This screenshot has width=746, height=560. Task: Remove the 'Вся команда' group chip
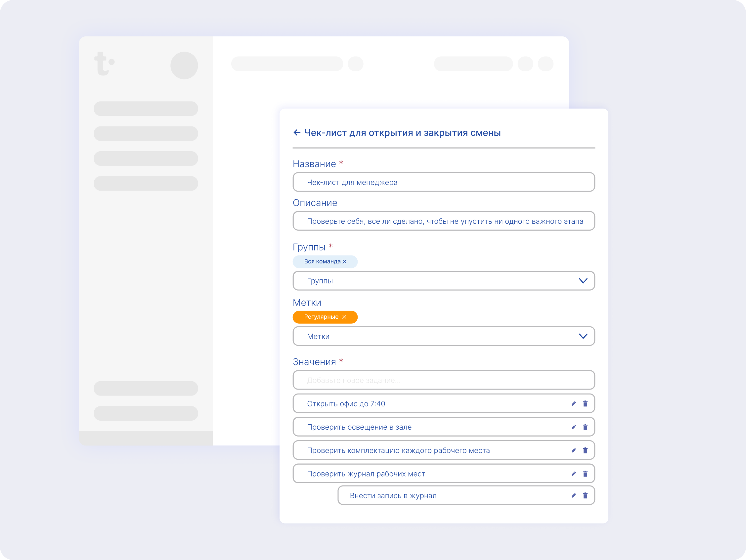344,261
